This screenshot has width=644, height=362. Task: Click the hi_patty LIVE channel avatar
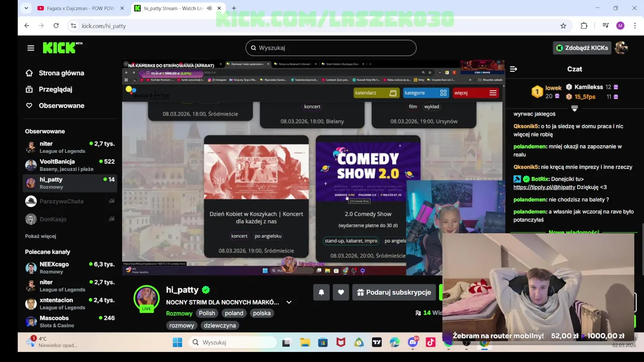(146, 299)
